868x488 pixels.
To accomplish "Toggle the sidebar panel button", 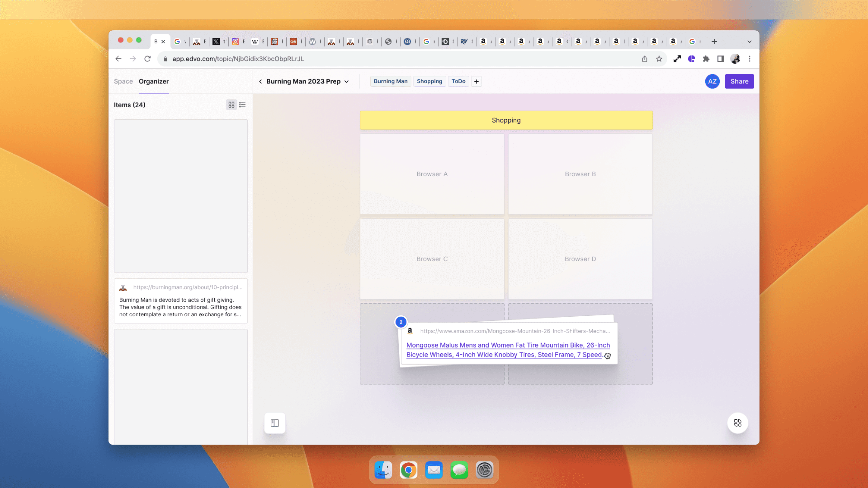I will tap(275, 423).
